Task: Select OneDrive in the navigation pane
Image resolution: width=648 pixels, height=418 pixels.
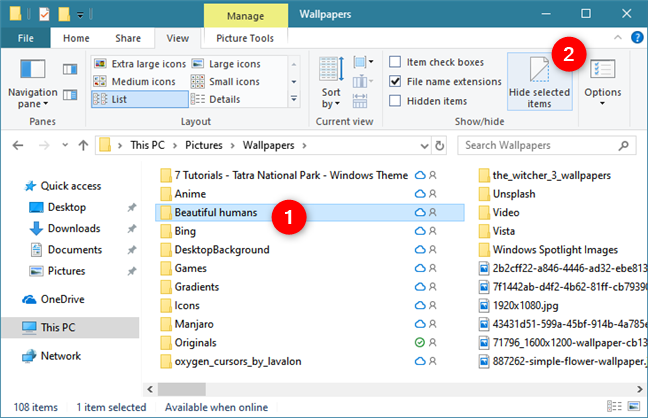Action: 62,299
